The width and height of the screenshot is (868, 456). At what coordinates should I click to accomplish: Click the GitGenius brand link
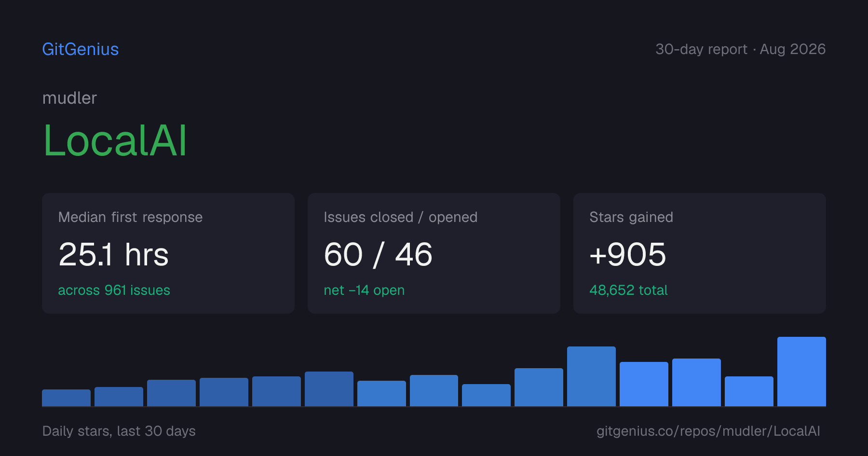pyautogui.click(x=81, y=49)
